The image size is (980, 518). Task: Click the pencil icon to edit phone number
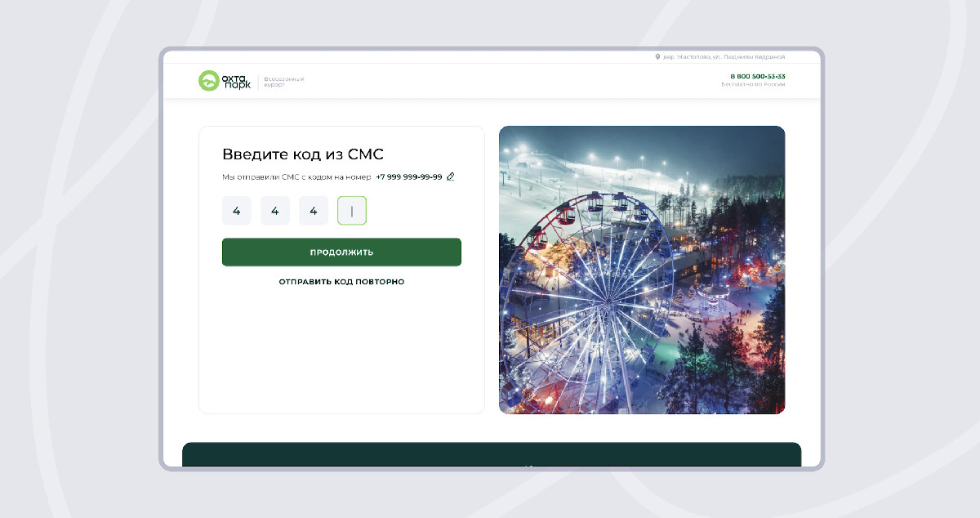coord(451,176)
